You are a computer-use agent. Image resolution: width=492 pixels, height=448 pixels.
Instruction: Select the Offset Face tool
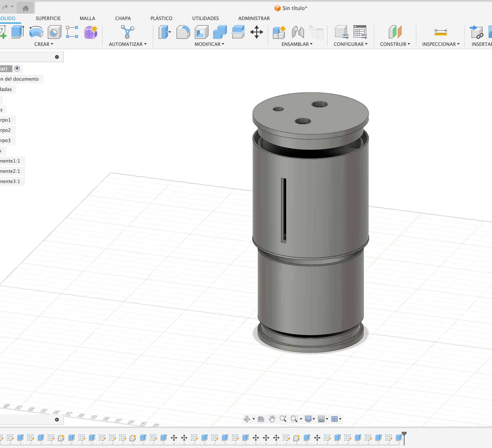coord(238,32)
